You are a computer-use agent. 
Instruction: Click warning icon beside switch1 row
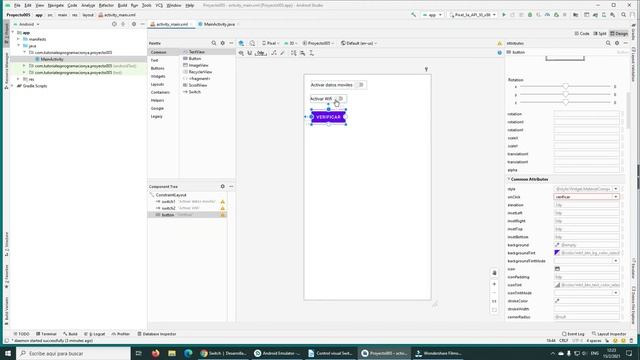222,202
